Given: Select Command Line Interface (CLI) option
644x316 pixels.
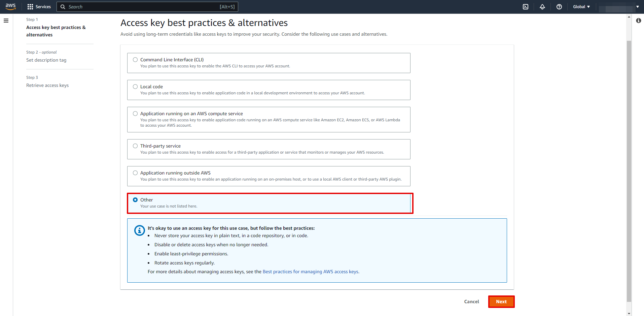Looking at the screenshot, I should point(135,60).
